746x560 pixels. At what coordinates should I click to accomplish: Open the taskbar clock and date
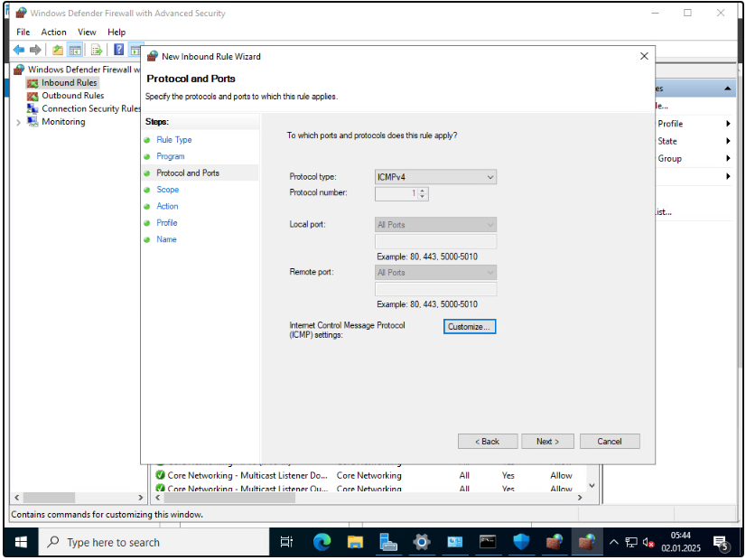(x=681, y=542)
